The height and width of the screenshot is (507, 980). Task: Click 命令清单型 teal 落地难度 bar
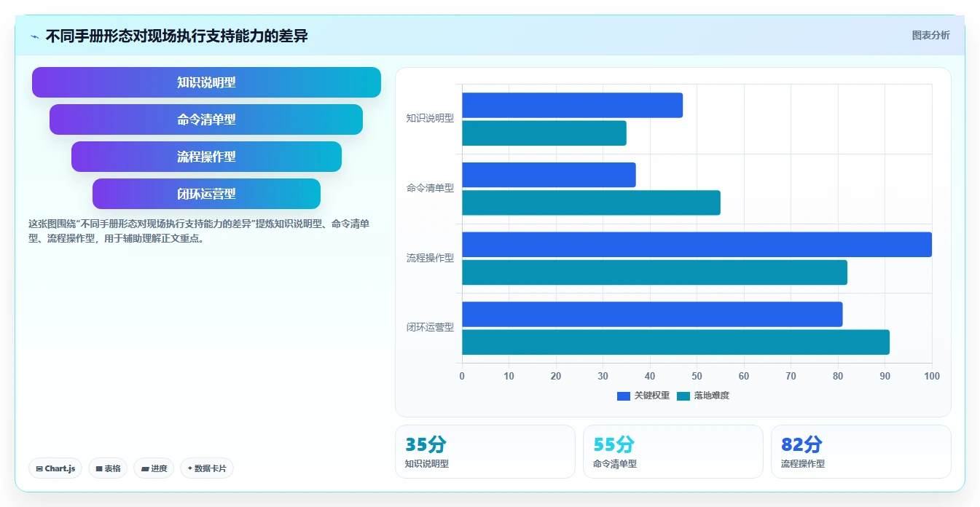click(591, 203)
